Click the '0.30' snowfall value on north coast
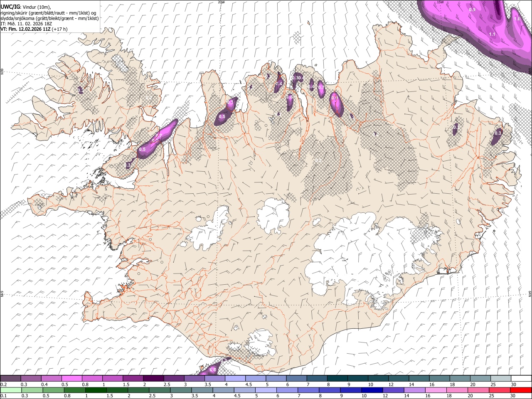The image size is (532, 399). (x=297, y=78)
